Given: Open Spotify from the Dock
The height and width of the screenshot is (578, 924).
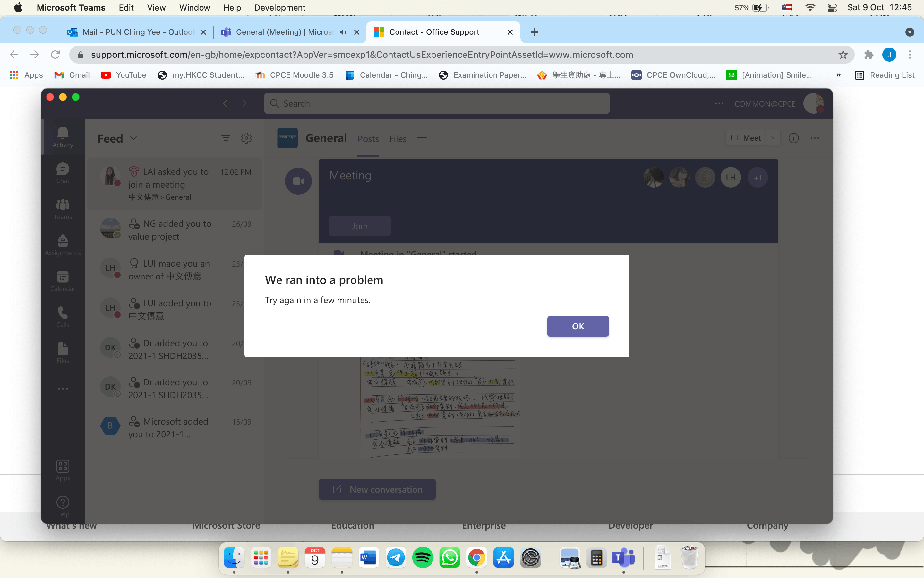Looking at the screenshot, I should 423,558.
